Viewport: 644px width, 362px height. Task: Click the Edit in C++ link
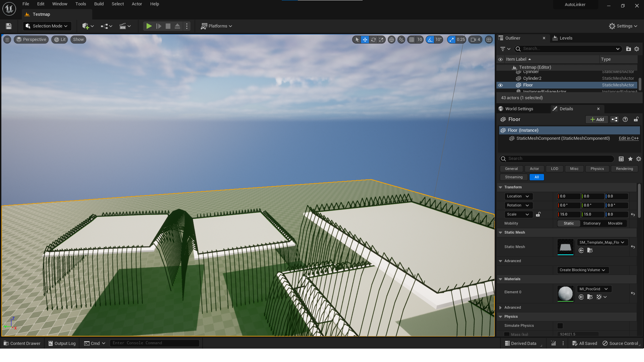pyautogui.click(x=629, y=138)
